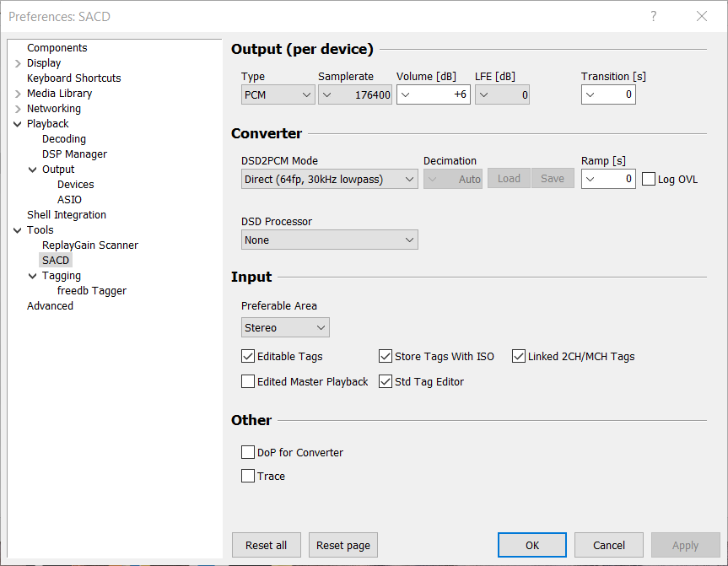Expand the Media Library node
728x566 pixels.
click(18, 94)
